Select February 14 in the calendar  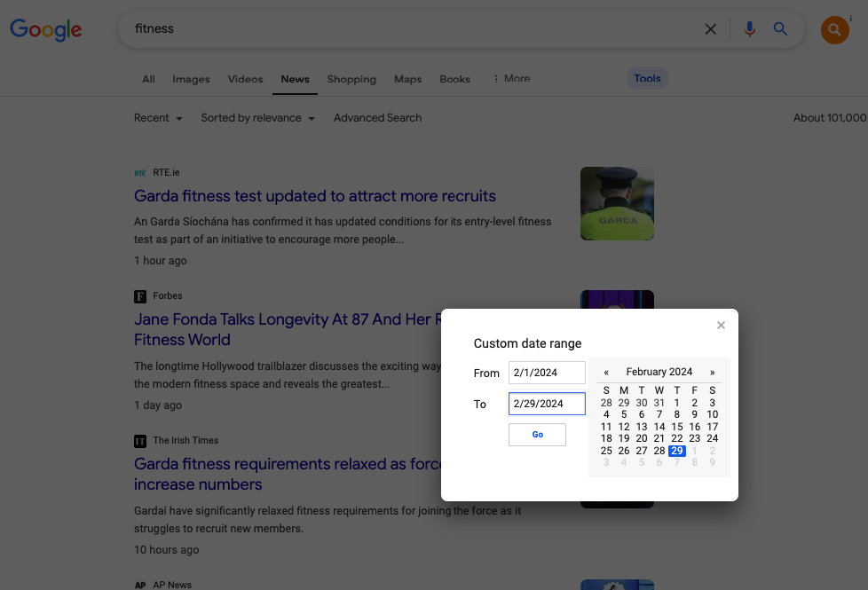point(659,427)
